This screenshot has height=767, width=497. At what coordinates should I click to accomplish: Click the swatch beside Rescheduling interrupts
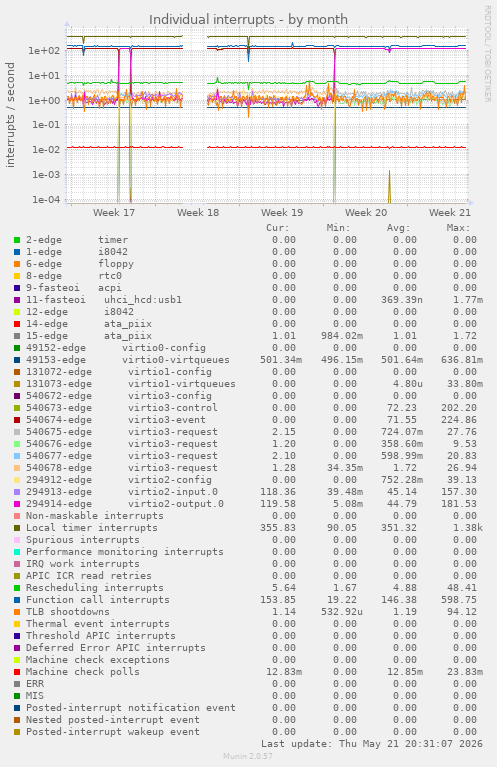click(17, 588)
